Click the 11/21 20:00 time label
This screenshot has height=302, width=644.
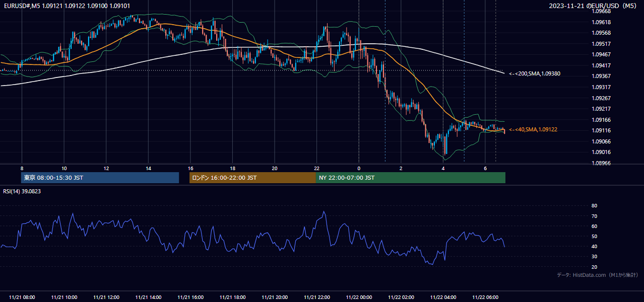(275, 297)
